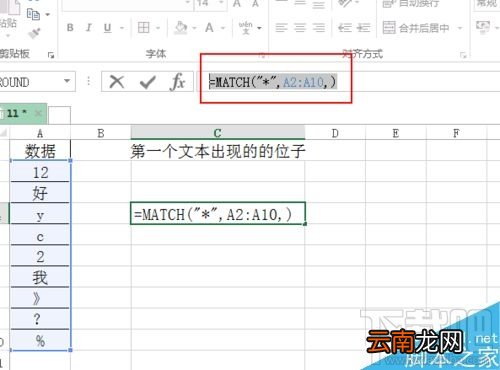Select column A header
Image resolution: width=500 pixels, height=370 pixels.
[40, 134]
